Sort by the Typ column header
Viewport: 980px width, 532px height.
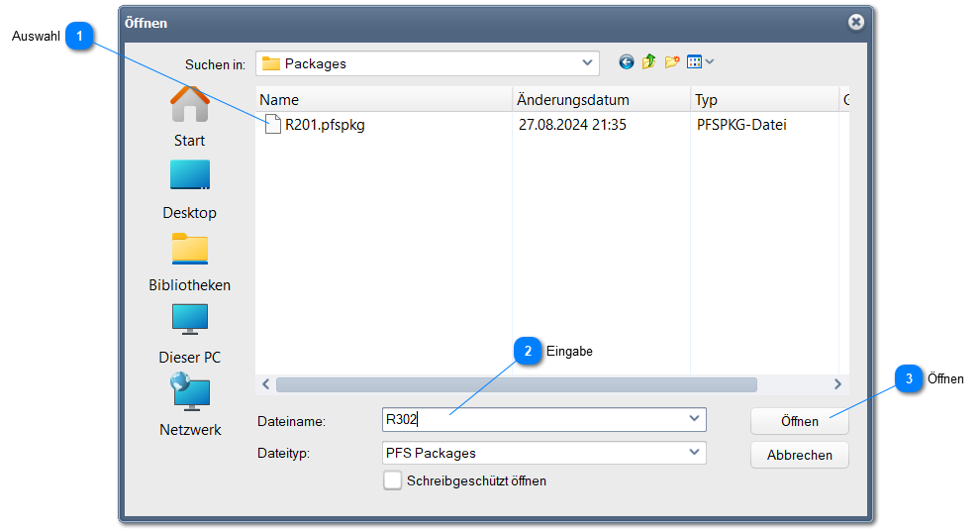coord(765,99)
